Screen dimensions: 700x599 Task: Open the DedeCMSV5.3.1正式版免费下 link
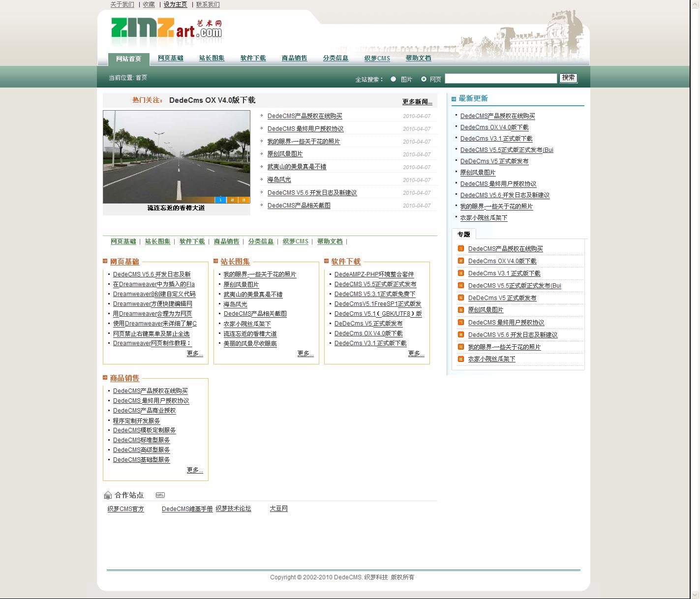coord(375,294)
